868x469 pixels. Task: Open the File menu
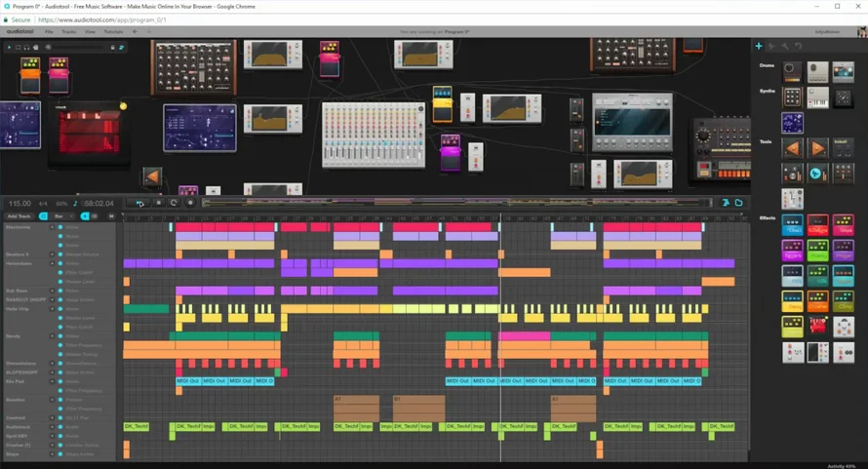[x=49, y=32]
